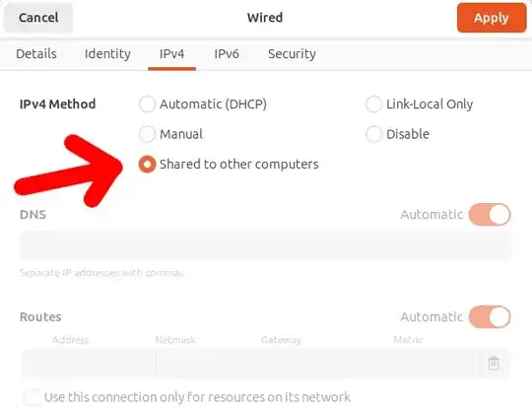
Task: Toggle the DNS Automatic switch
Action: coord(490,215)
